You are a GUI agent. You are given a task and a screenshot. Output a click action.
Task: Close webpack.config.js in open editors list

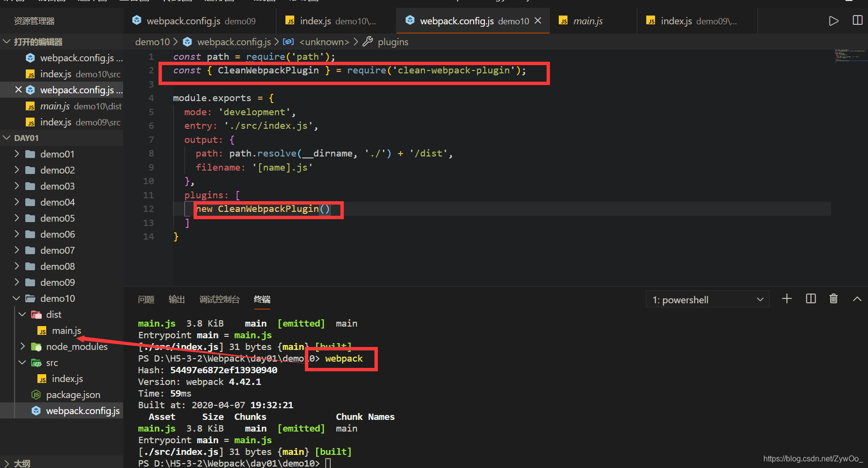(18, 90)
